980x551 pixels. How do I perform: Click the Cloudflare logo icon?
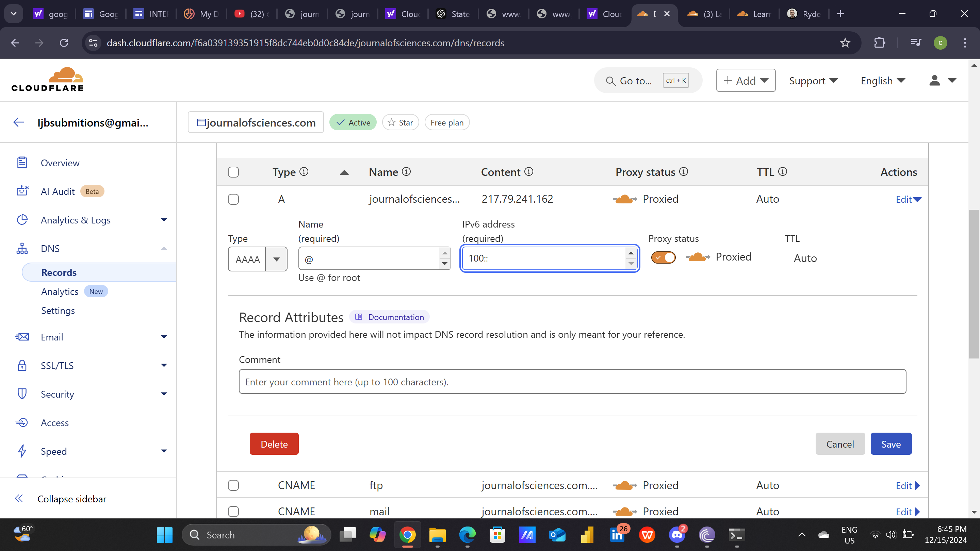point(65,75)
